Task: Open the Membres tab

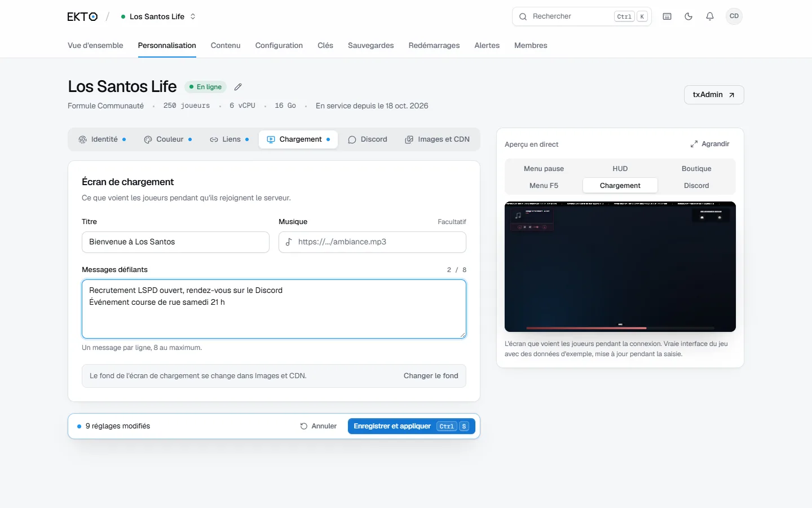Action: click(x=531, y=45)
